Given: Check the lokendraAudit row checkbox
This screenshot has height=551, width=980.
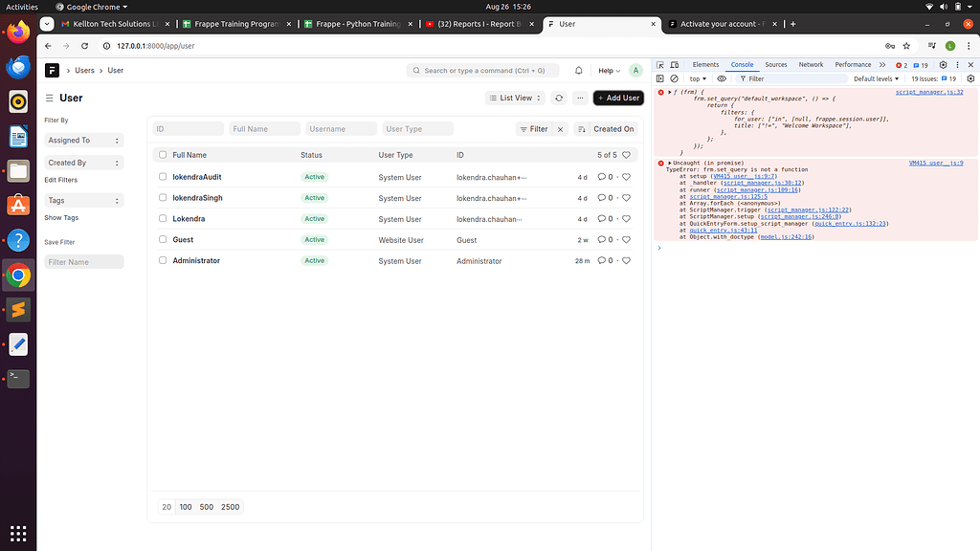Looking at the screenshot, I should [x=163, y=177].
